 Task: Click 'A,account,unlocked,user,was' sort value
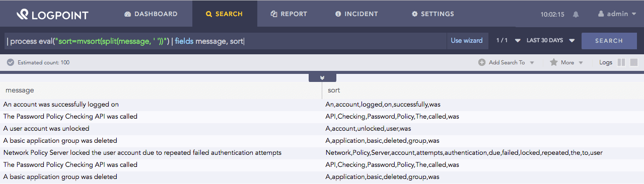pyautogui.click(x=368, y=128)
